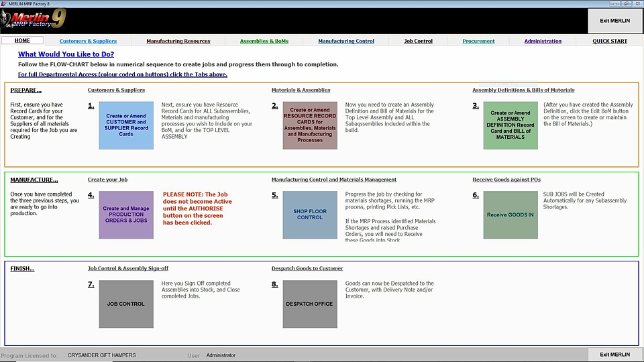Click the full Departmental Access link text
Viewport: 644px width, 362px height.
123,74
